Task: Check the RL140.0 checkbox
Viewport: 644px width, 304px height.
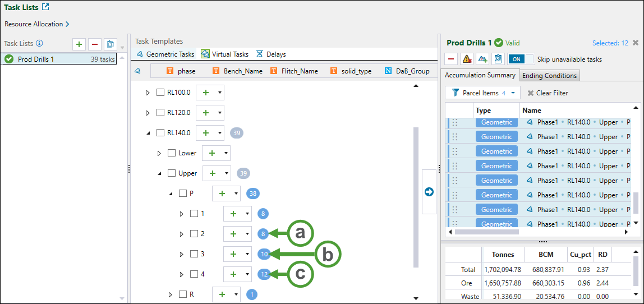Action: [x=160, y=133]
